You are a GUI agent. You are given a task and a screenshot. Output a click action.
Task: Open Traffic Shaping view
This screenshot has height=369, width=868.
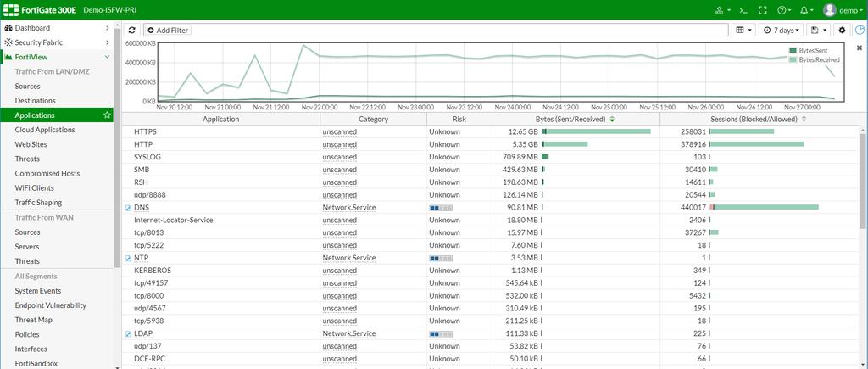click(x=38, y=203)
